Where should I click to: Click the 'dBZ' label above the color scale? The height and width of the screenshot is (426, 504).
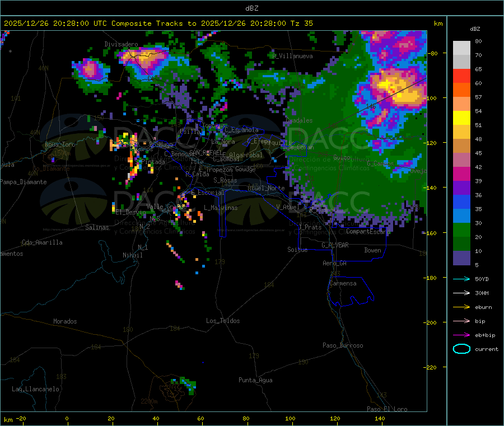click(475, 29)
